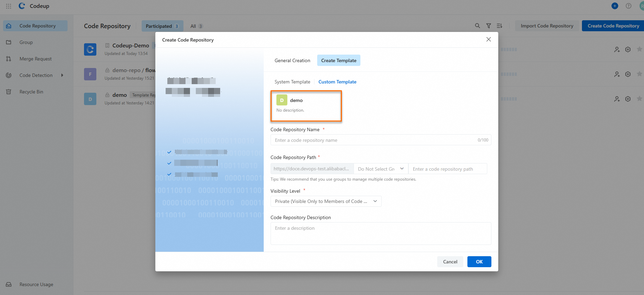The image size is (644, 295).
Task: Switch to All repositories tab
Action: pyautogui.click(x=196, y=26)
